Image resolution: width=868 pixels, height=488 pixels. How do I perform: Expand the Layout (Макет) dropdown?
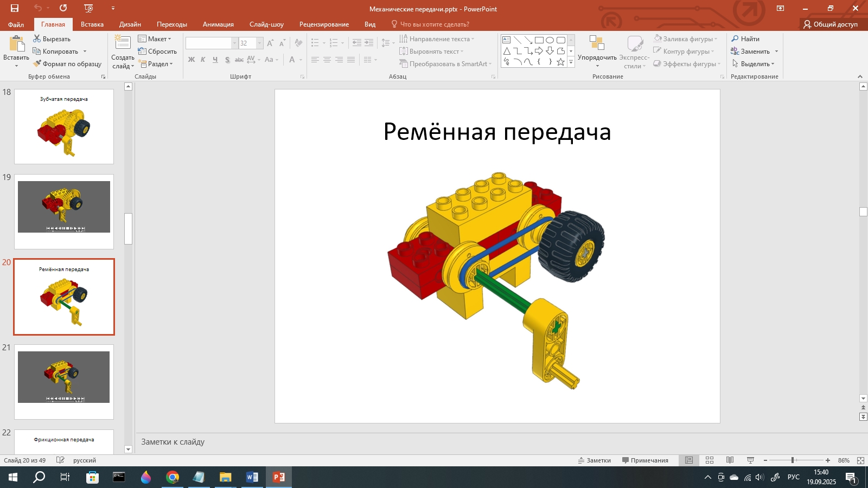(155, 39)
